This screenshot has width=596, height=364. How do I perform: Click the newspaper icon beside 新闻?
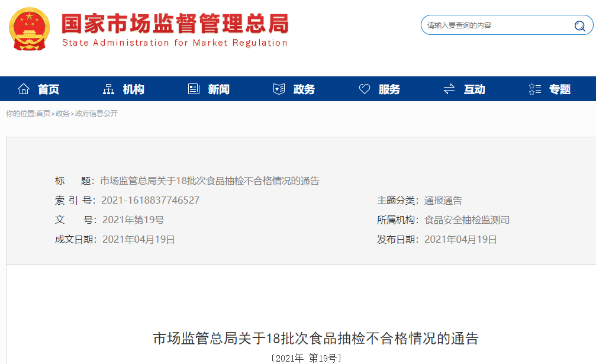coord(194,89)
